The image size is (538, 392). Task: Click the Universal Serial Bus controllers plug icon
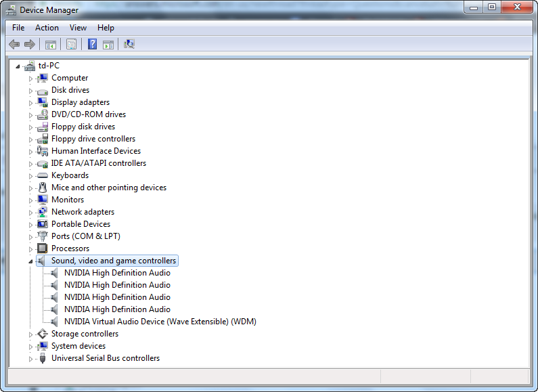pos(43,358)
